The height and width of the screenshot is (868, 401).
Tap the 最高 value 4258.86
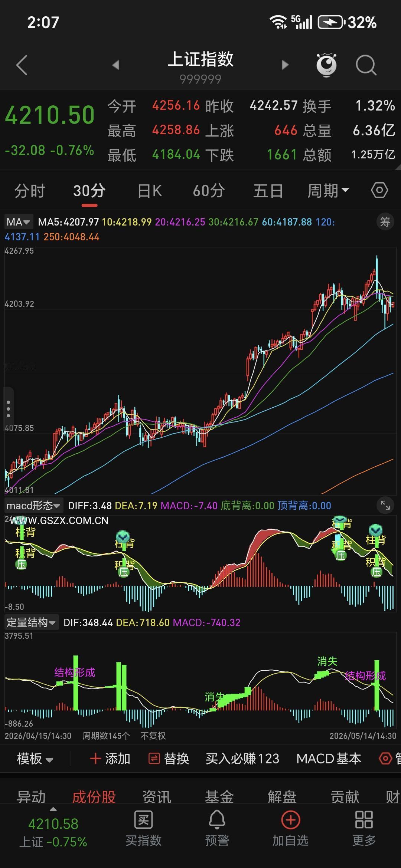point(176,130)
